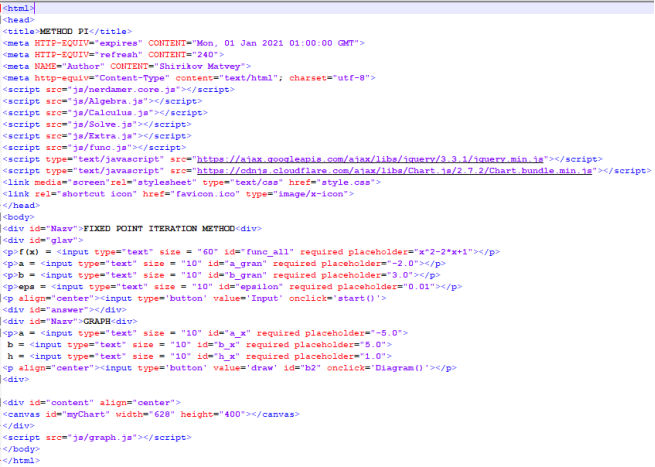Click the placeholder "x^2-2*x+1" value
This screenshot has height=467, width=655.
click(443, 252)
